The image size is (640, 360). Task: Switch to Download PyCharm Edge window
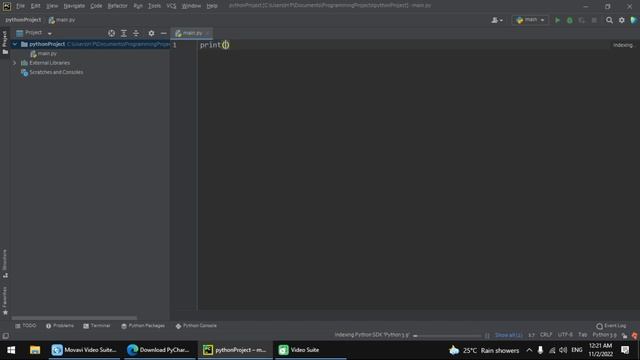pyautogui.click(x=159, y=350)
